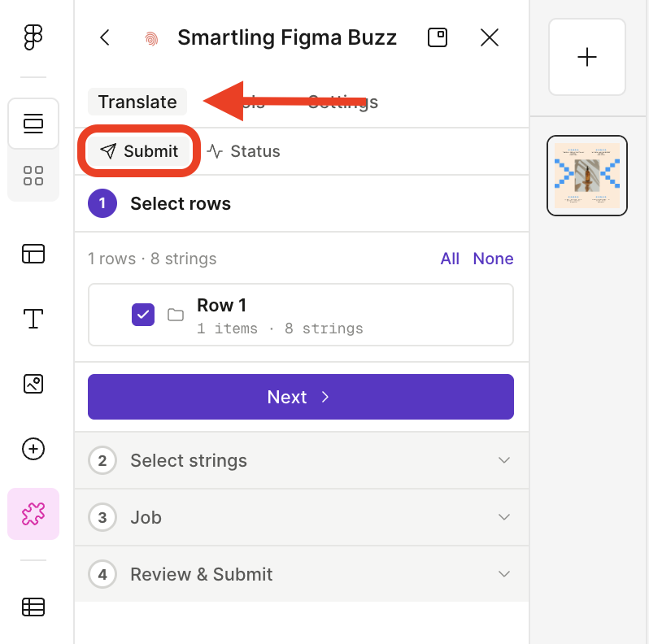The height and width of the screenshot is (644, 649).
Task: Click '1 items · 8 strings' text
Action: pos(280,329)
